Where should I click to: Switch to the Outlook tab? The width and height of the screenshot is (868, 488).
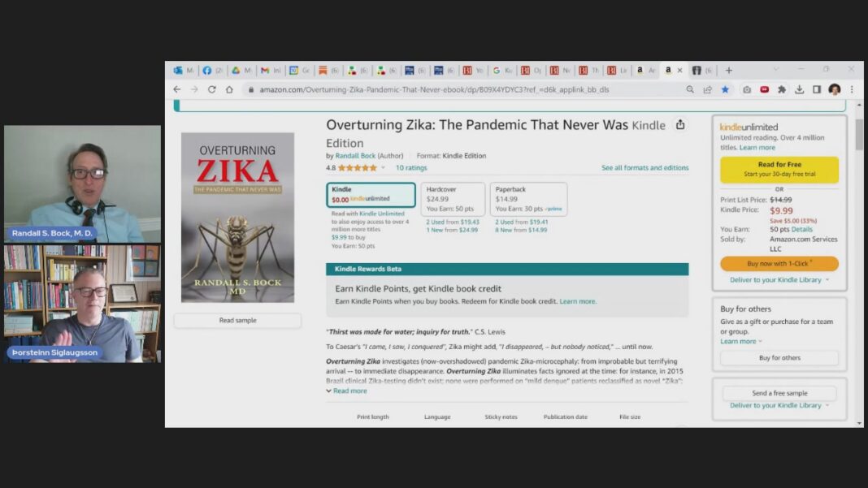point(183,71)
